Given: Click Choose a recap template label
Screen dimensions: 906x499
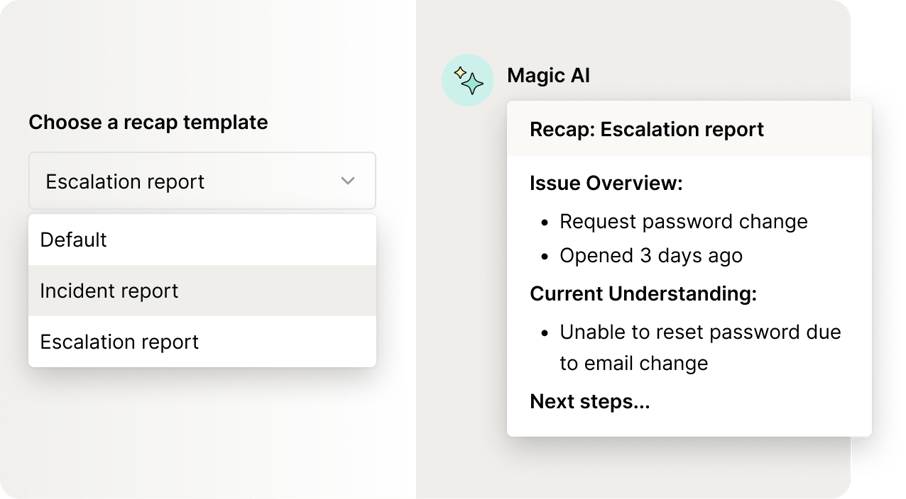Looking at the screenshot, I should [148, 122].
